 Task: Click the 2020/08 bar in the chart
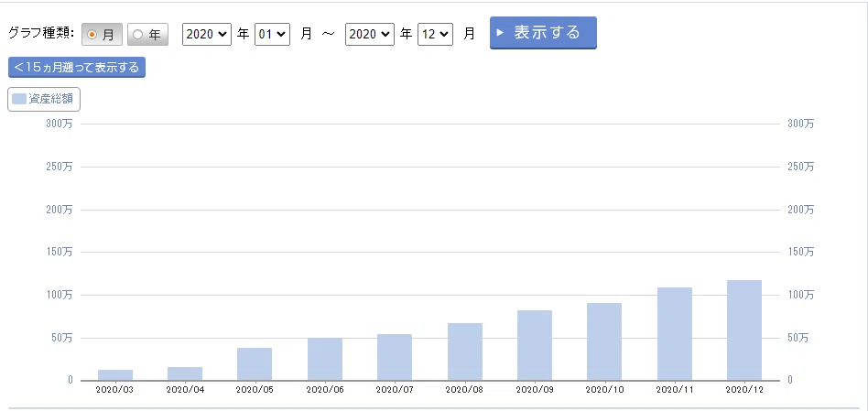coord(465,352)
